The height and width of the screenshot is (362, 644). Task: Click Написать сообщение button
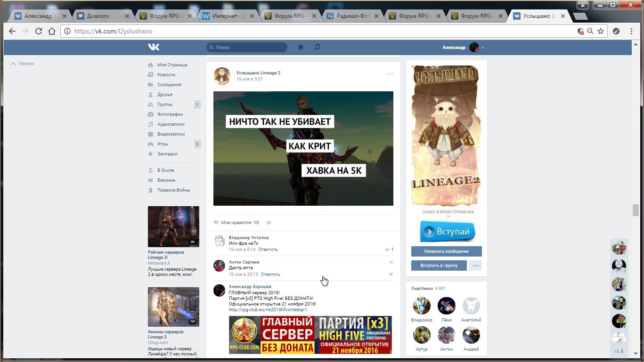446,251
